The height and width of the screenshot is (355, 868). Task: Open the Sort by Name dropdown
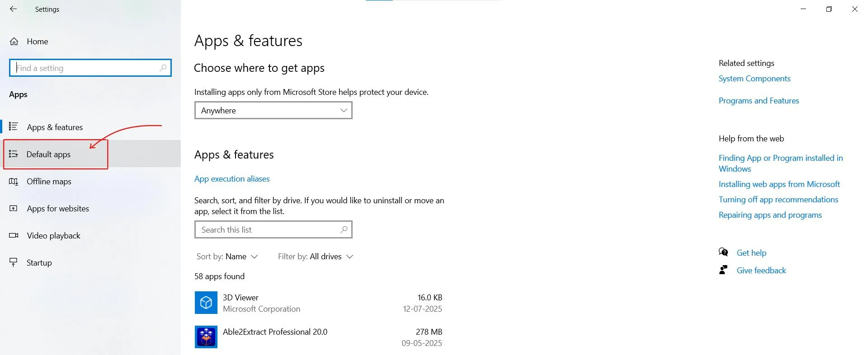tap(227, 257)
